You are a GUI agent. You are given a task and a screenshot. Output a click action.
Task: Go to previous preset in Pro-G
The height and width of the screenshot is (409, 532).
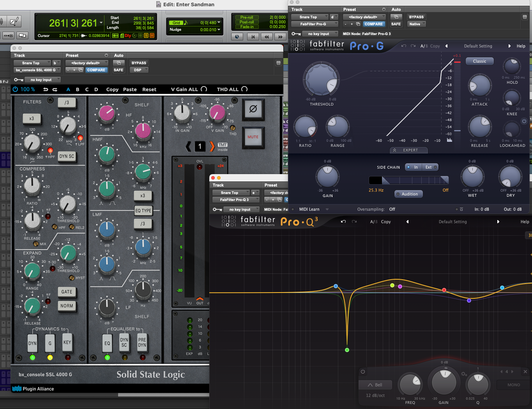tap(447, 46)
